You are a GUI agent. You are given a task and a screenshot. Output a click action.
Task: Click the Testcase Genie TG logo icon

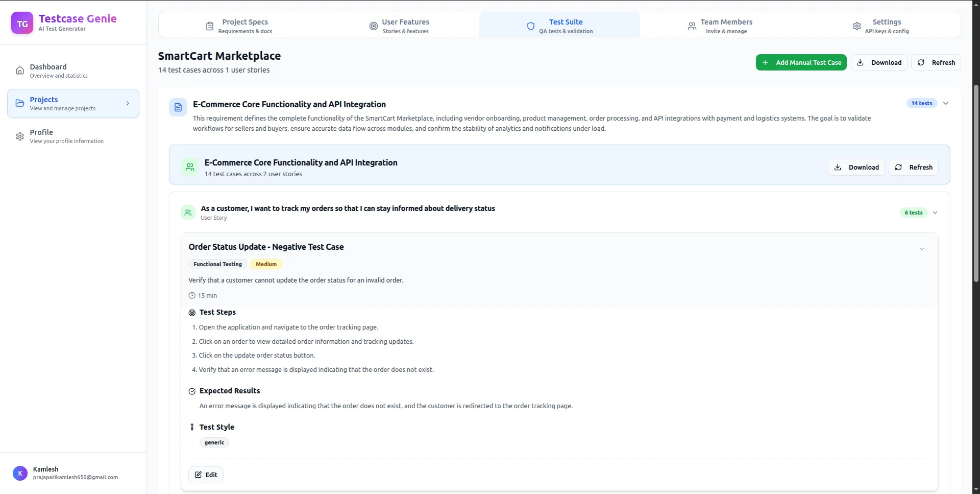pyautogui.click(x=22, y=23)
